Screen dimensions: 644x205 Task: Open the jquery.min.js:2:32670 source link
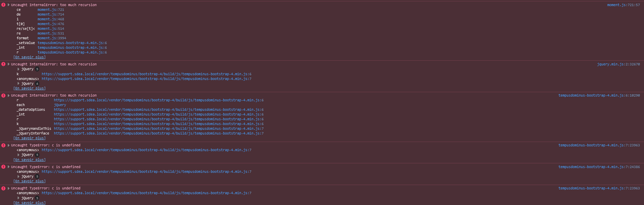618,64
